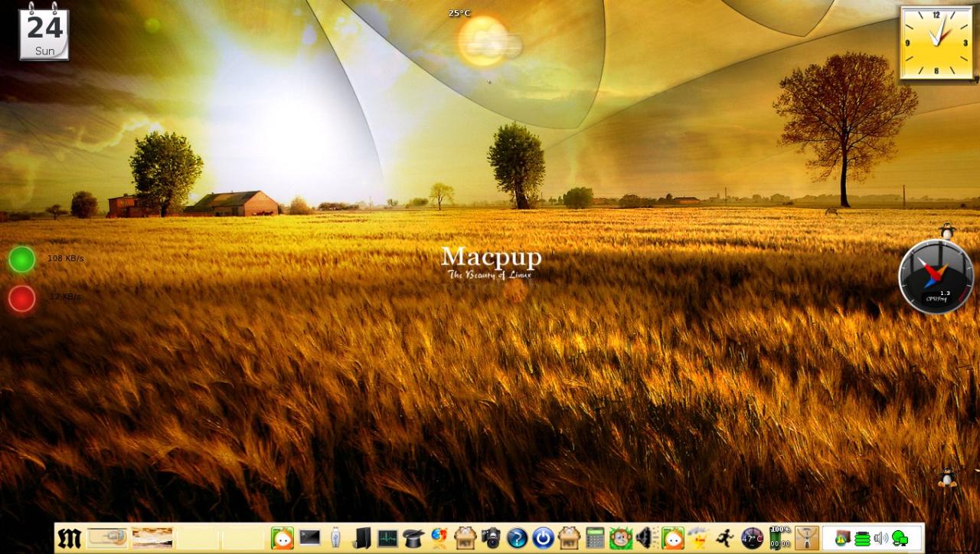This screenshot has height=554, width=980.
Task: Open the volume control in system tray
Action: click(x=880, y=538)
